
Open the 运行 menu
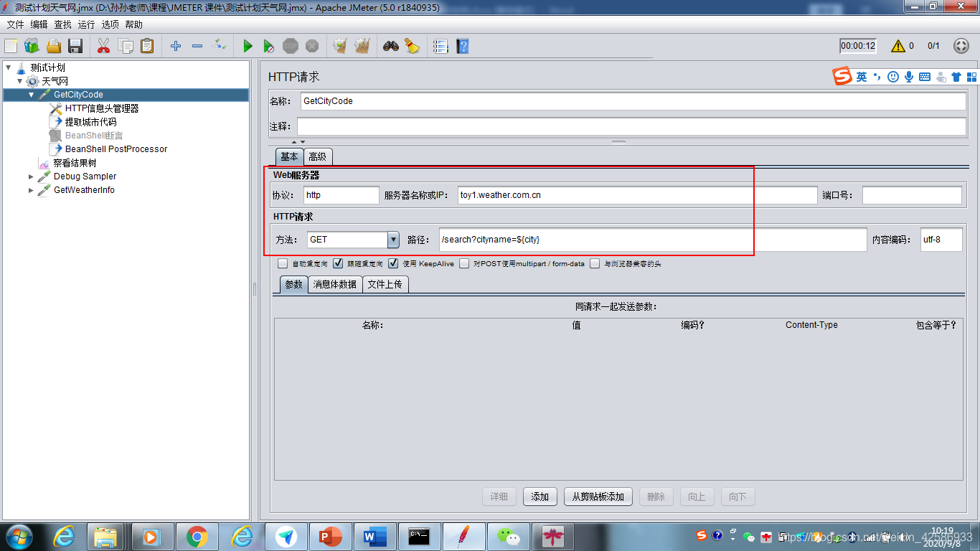86,24
